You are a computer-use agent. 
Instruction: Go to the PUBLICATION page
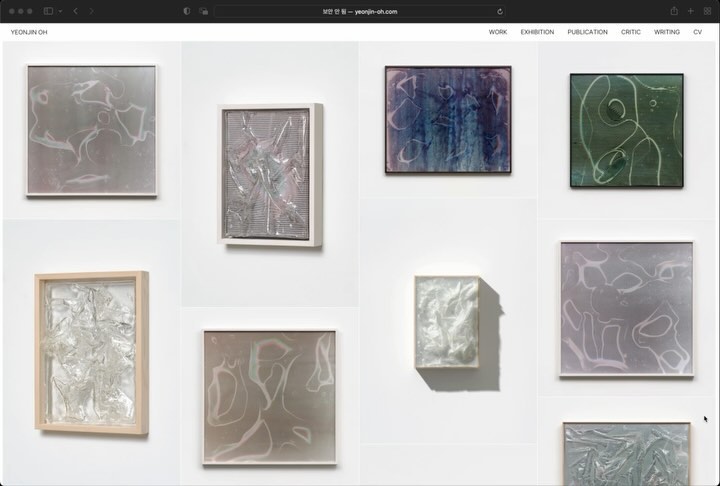click(x=587, y=32)
